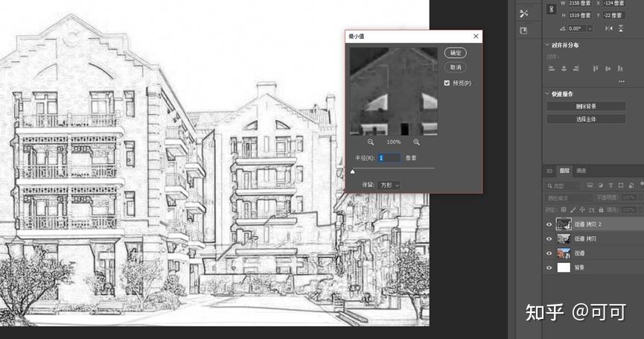Close the 最小值 dialog
This screenshot has height=339, width=644.
[x=476, y=37]
